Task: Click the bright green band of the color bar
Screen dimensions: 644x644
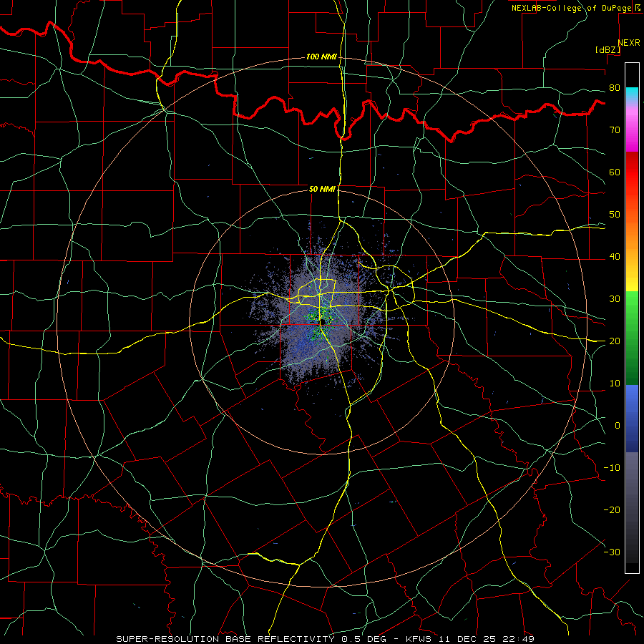Action: 632,312
